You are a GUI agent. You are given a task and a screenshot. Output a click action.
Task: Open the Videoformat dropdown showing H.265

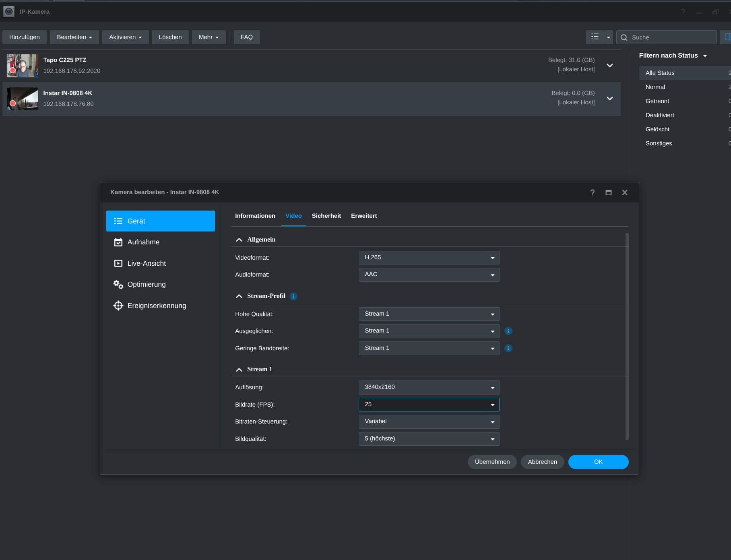click(429, 258)
